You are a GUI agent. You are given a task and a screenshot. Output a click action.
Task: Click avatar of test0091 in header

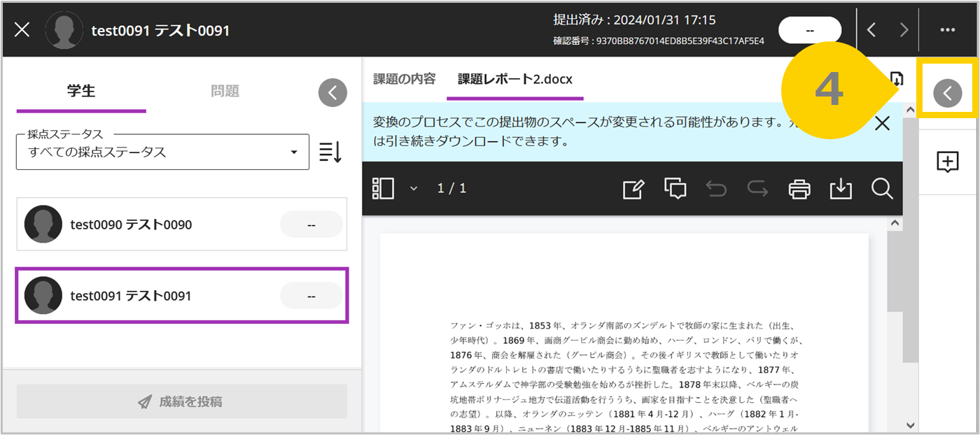click(x=64, y=30)
